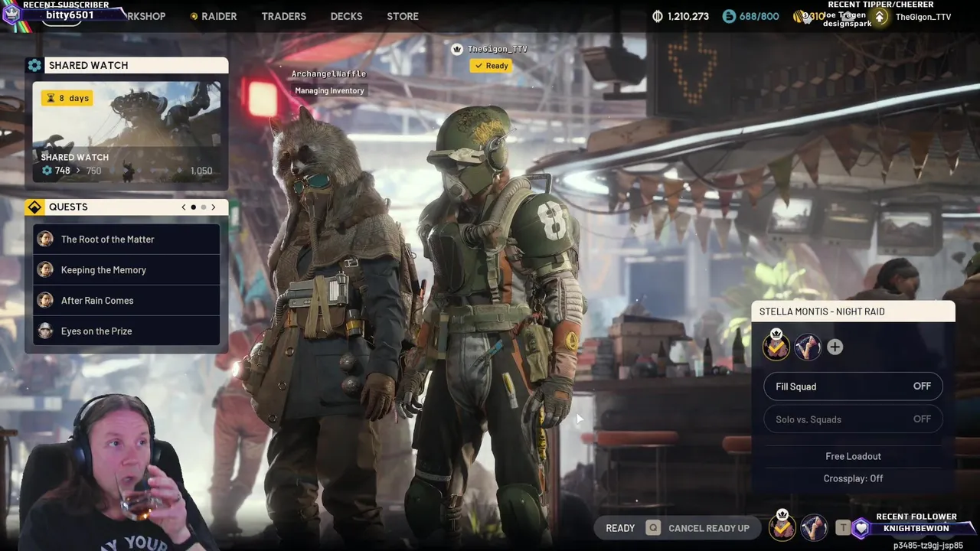Viewport: 980px width, 551px height.
Task: Select squad leader avatar in raid panel
Action: point(776,347)
